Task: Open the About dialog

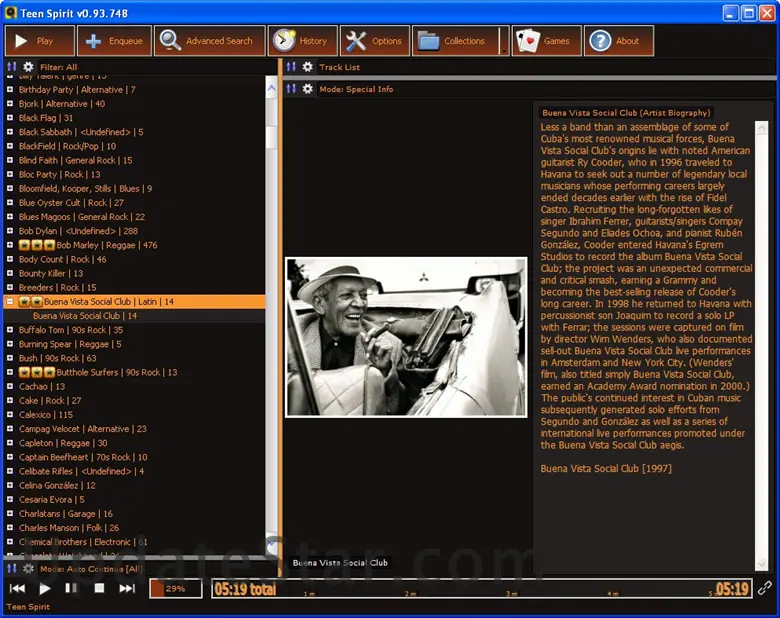Action: pos(618,41)
